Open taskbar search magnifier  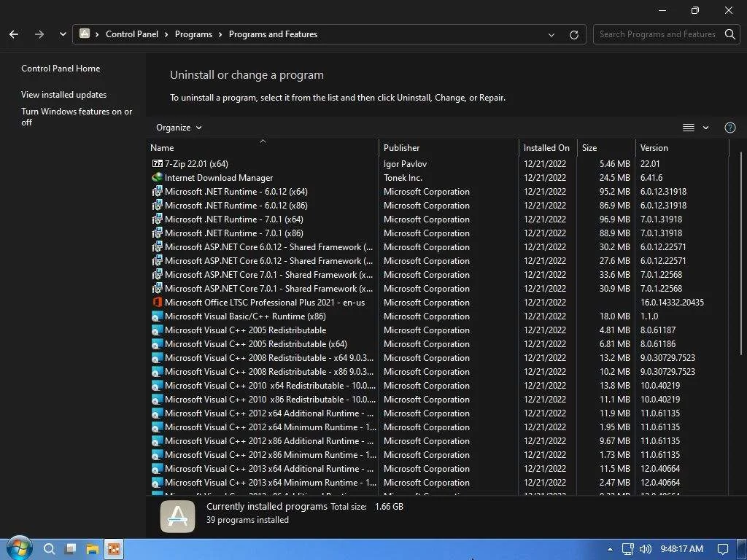click(49, 549)
